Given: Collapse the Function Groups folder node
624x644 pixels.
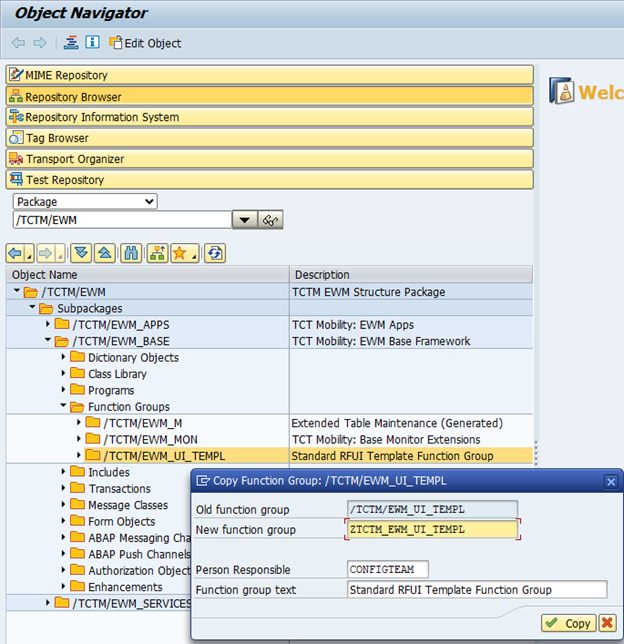Looking at the screenshot, I should [x=64, y=407].
